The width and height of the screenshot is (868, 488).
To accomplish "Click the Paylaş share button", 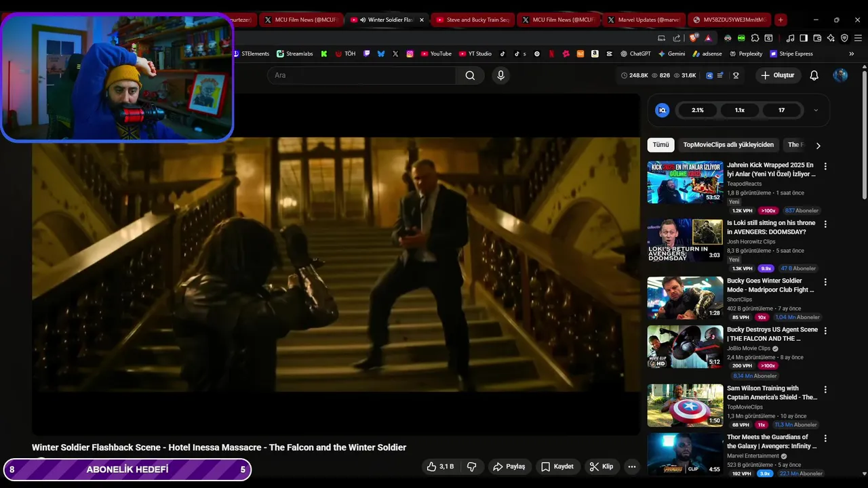I will (509, 466).
